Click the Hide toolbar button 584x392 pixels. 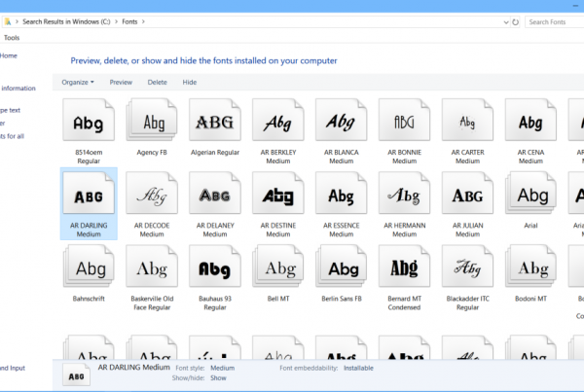point(190,83)
